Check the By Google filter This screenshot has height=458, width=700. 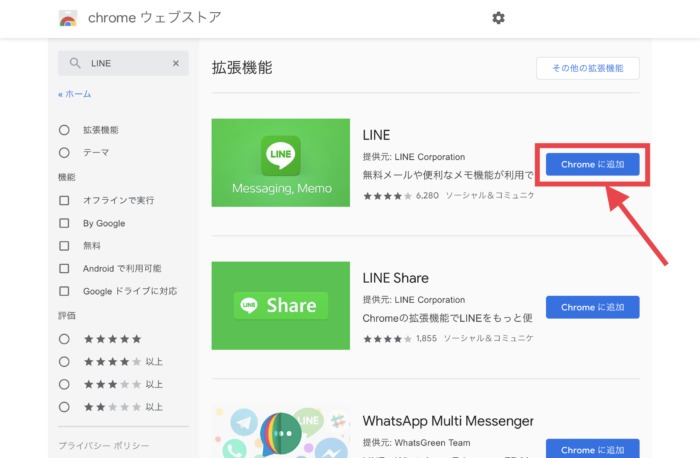pyautogui.click(x=64, y=223)
